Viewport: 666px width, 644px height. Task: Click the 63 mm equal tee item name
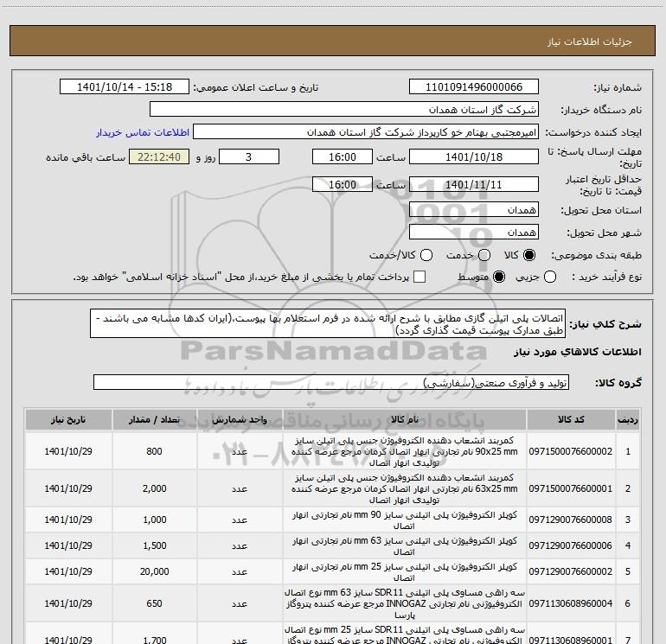coord(405,603)
